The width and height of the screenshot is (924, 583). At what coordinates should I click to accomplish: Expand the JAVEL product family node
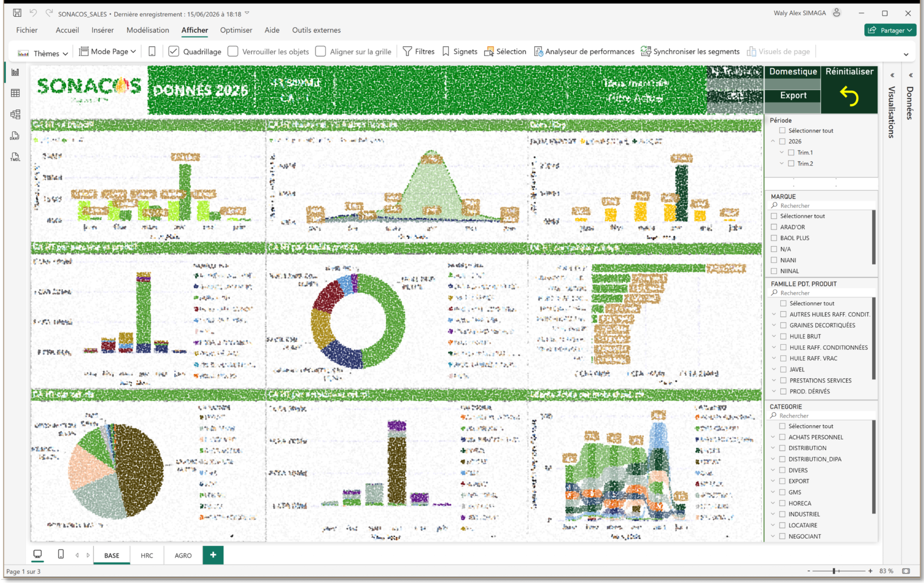pyautogui.click(x=774, y=369)
